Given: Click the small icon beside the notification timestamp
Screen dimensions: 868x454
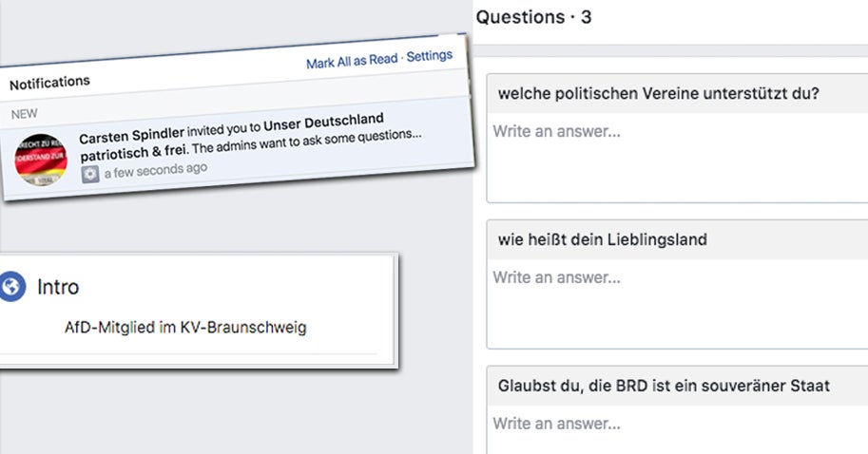Looking at the screenshot, I should click(x=90, y=175).
